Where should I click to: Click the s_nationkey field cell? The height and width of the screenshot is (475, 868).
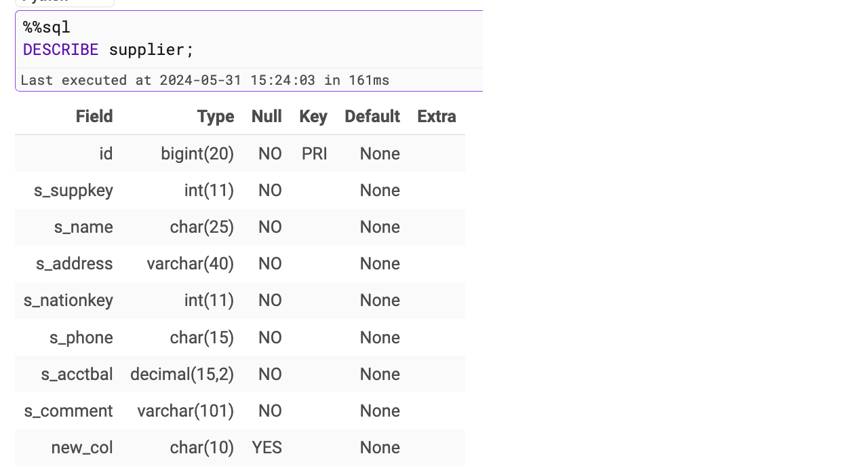[x=68, y=301]
